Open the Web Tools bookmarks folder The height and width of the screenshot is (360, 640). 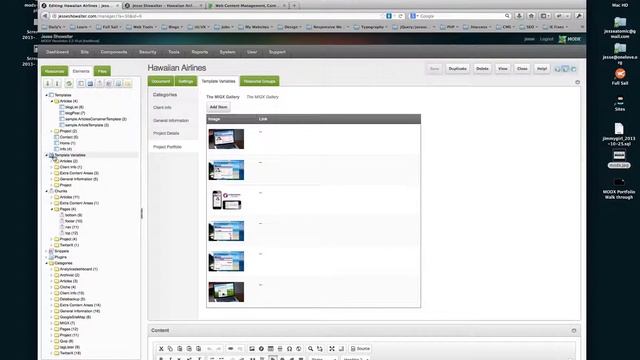(142, 27)
